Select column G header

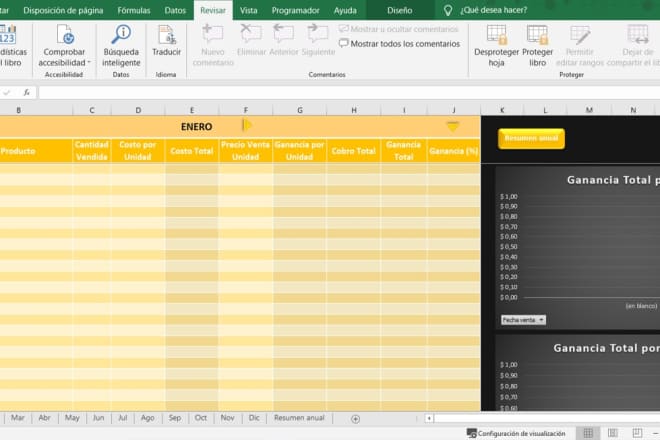(300, 110)
